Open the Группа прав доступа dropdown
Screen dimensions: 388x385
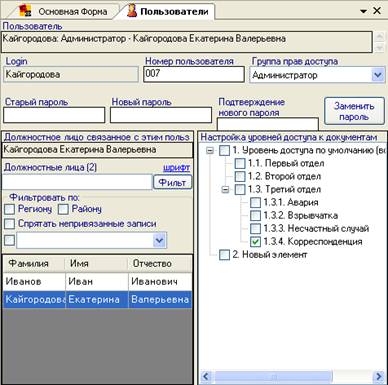378,75
